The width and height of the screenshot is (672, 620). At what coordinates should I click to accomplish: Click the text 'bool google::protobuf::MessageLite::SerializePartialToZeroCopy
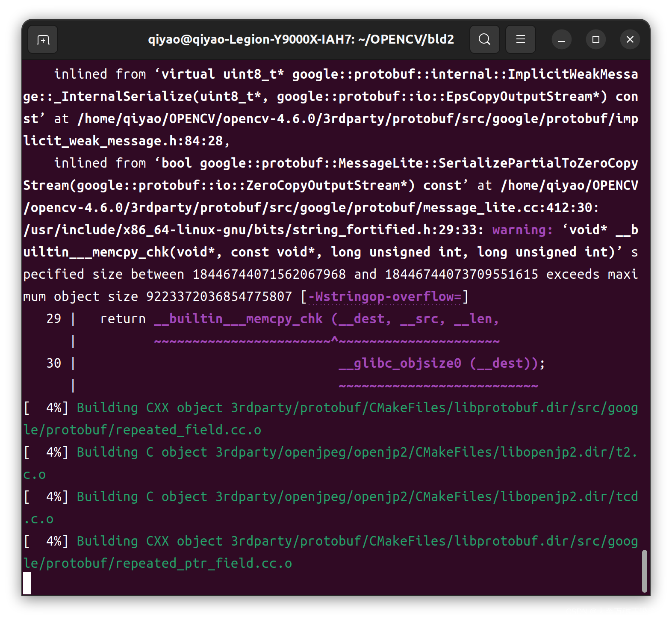tap(396, 163)
